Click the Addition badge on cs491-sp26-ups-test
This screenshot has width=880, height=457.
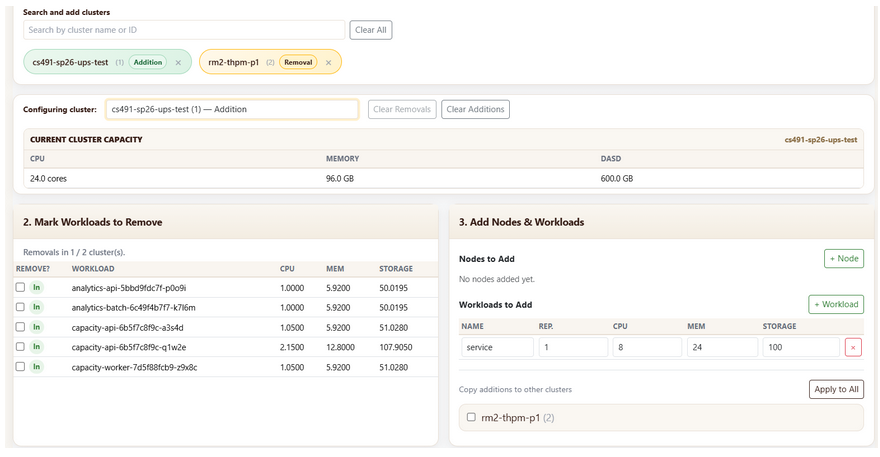[x=148, y=62]
